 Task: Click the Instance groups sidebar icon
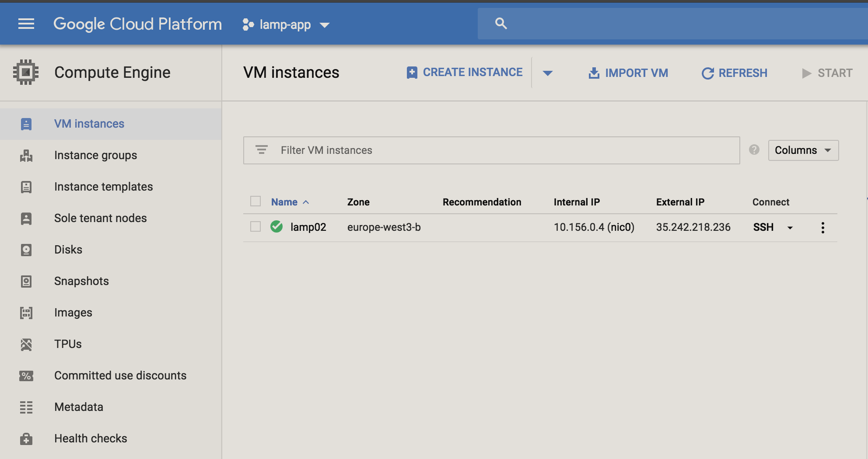pos(26,156)
